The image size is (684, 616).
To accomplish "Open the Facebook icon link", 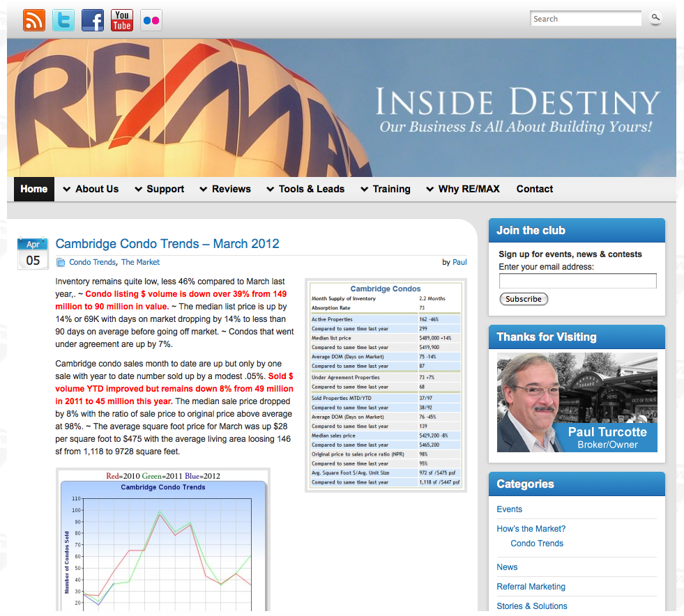I will coord(93,20).
